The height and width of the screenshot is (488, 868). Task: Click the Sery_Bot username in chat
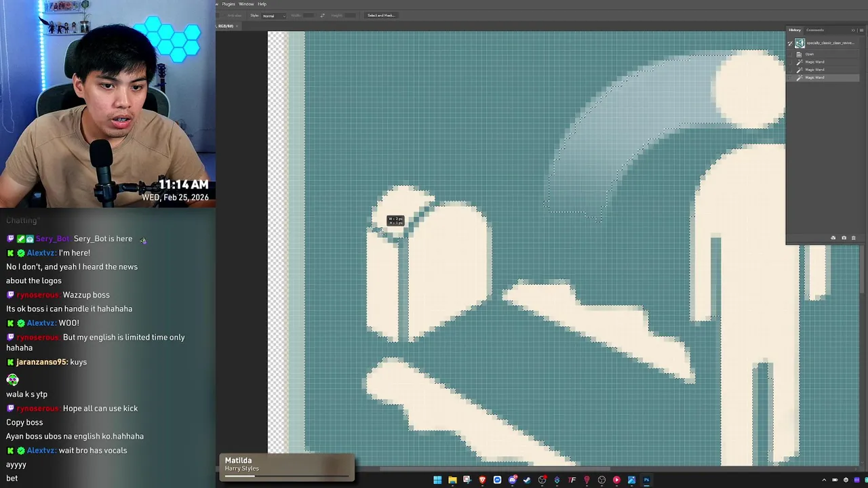pos(53,239)
